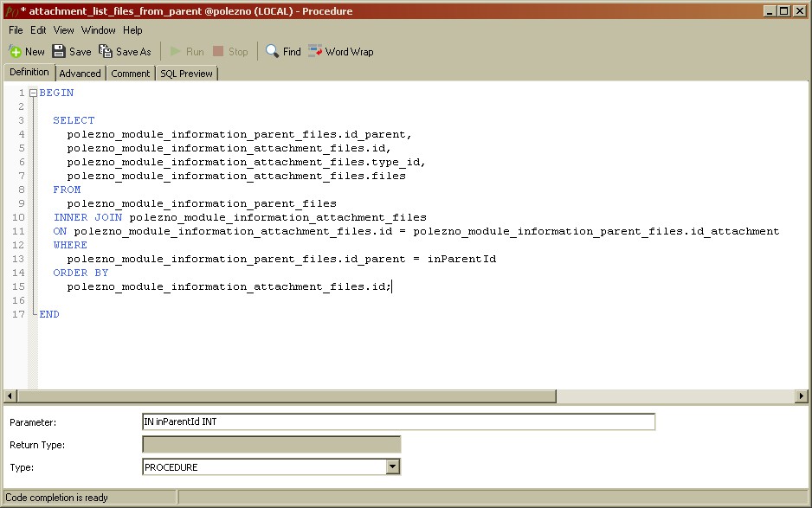Click the green Run arrow icon

pos(176,51)
